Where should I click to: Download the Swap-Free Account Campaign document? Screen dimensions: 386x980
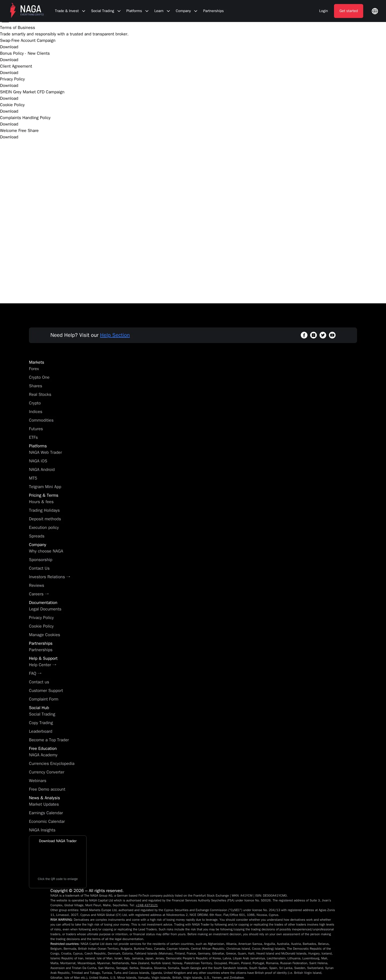click(9, 47)
